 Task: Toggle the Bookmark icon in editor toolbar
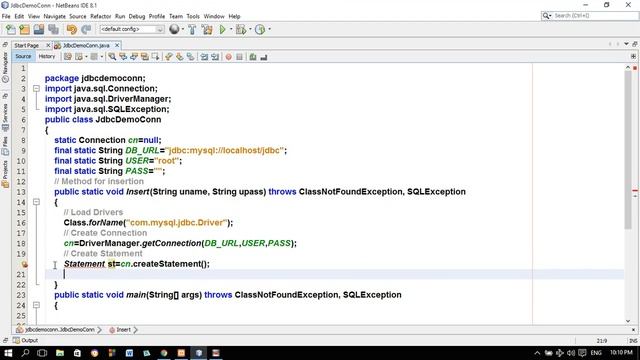pos(190,57)
